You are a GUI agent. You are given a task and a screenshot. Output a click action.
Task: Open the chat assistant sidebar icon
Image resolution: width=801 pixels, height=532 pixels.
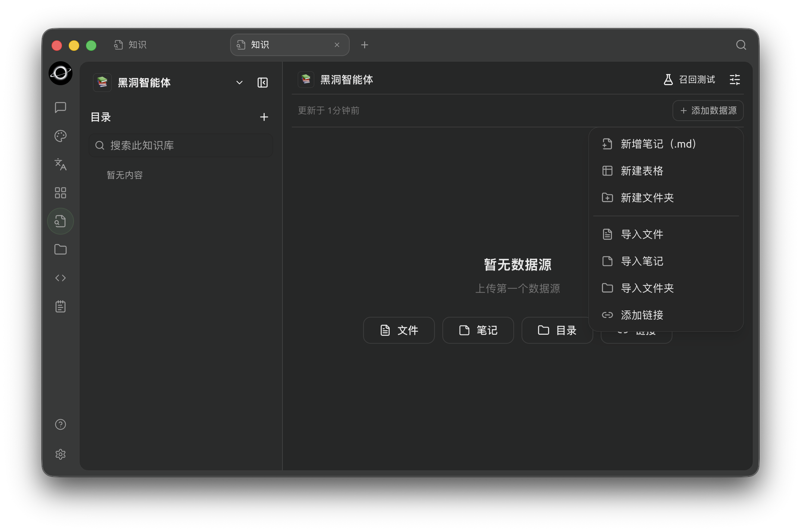pyautogui.click(x=60, y=108)
